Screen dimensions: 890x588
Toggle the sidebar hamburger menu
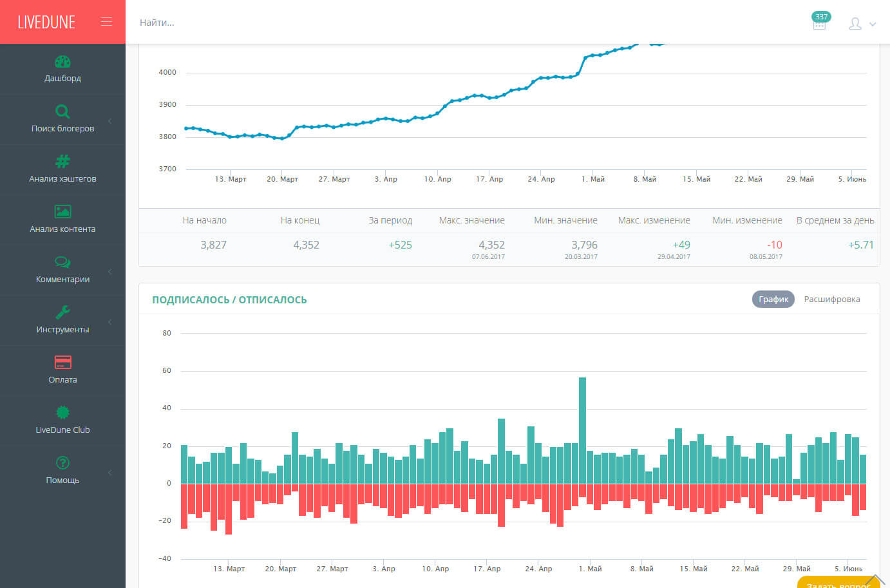(x=106, y=22)
